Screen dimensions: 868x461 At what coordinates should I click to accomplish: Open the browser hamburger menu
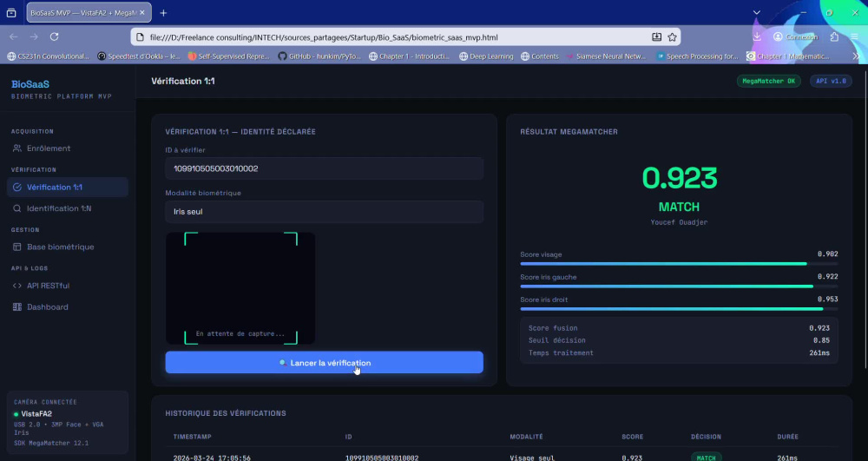coord(855,36)
